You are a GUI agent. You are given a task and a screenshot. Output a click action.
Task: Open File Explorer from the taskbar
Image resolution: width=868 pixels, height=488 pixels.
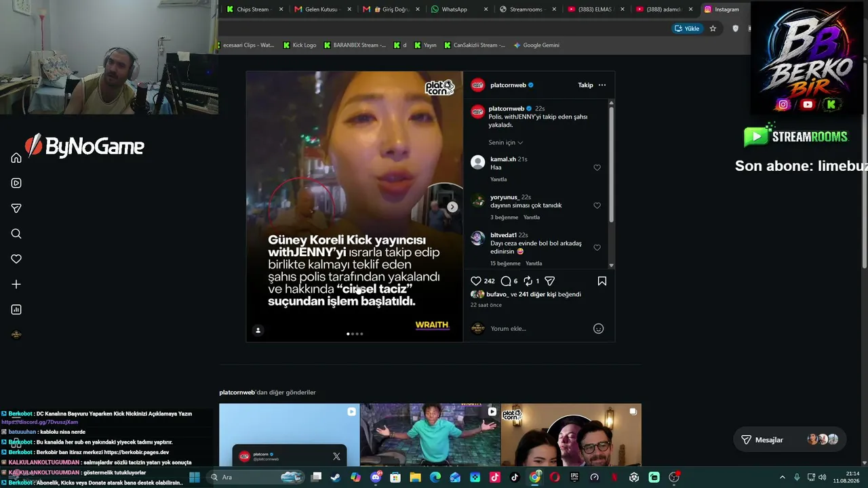(416, 477)
